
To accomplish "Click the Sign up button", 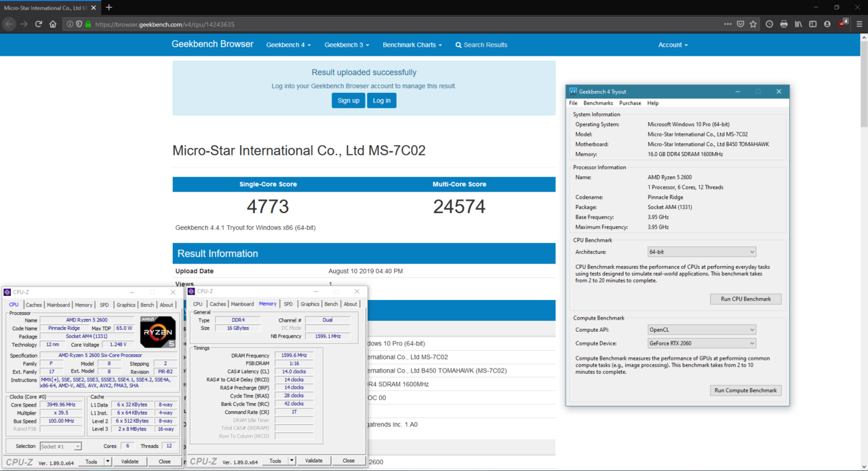I will [x=349, y=100].
